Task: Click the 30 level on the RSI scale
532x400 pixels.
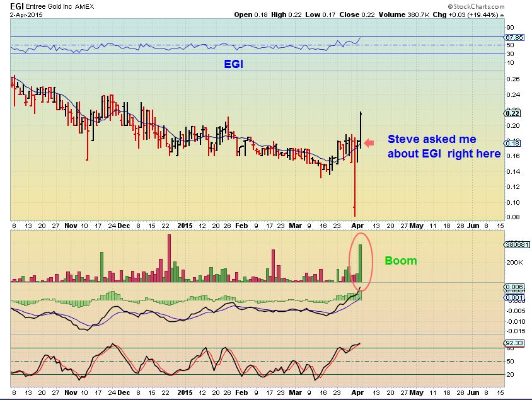Action: click(x=510, y=54)
